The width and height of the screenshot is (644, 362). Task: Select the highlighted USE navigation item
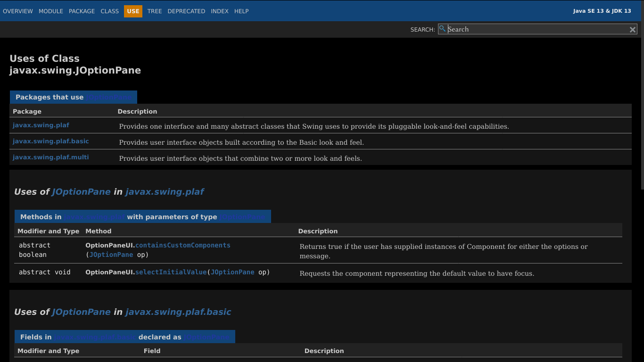132,11
